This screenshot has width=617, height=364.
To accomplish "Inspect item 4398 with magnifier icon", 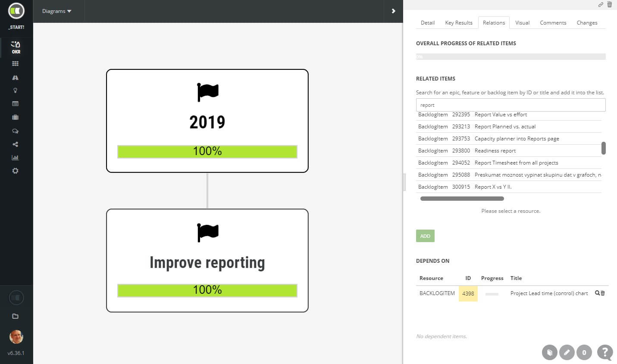I will (597, 293).
